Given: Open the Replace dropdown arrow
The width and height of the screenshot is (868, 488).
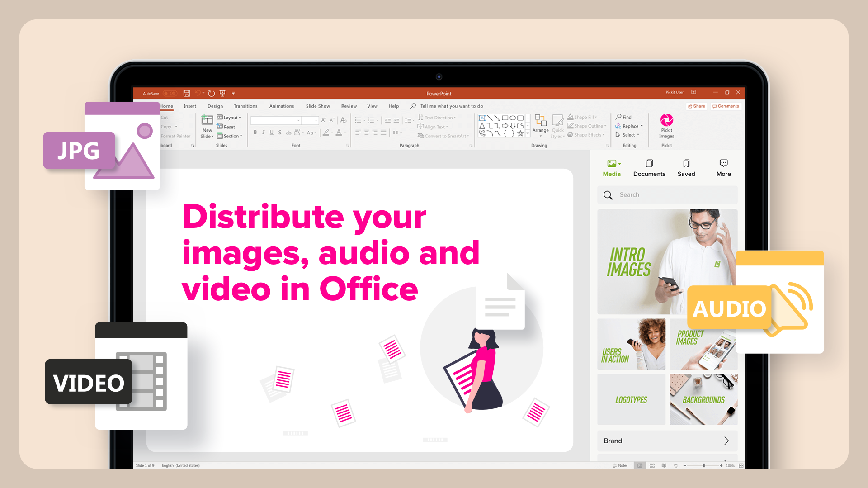Looking at the screenshot, I should [642, 126].
